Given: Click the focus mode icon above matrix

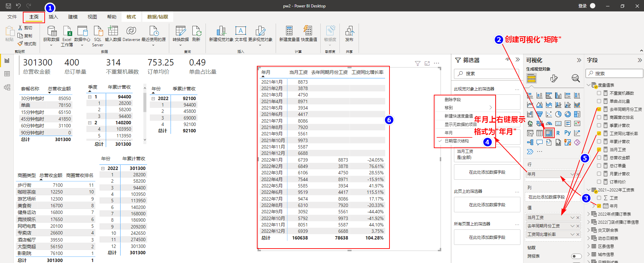Looking at the screenshot, I should tap(427, 63).
